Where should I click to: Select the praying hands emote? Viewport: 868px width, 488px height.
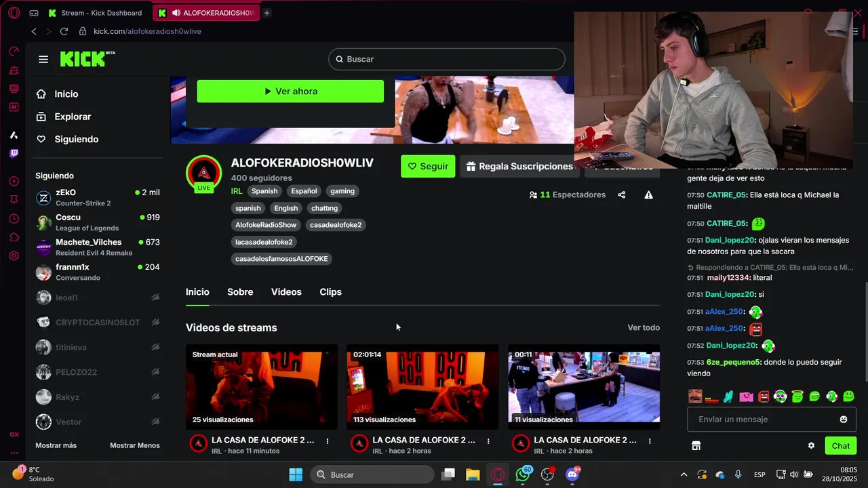click(x=728, y=396)
